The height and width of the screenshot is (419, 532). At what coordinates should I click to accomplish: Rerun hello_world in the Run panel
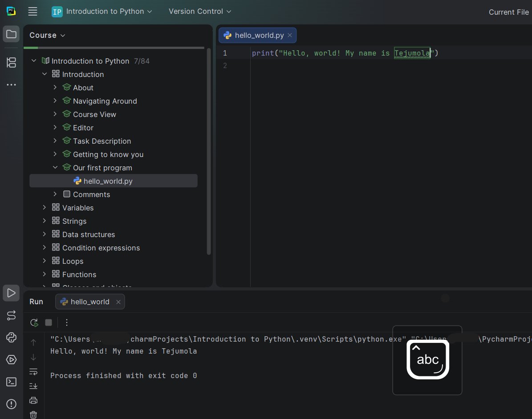(34, 323)
